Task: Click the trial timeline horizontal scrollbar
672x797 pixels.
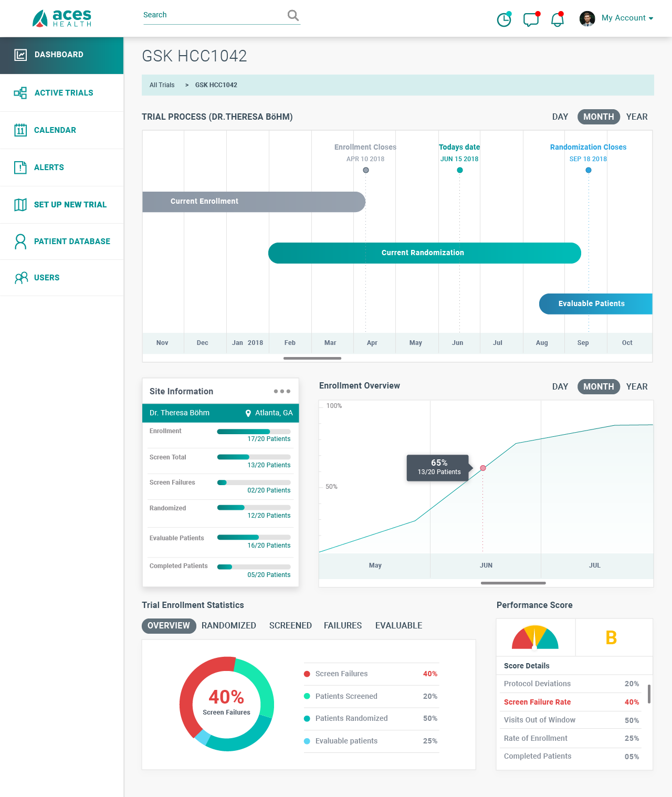Action: coord(312,358)
